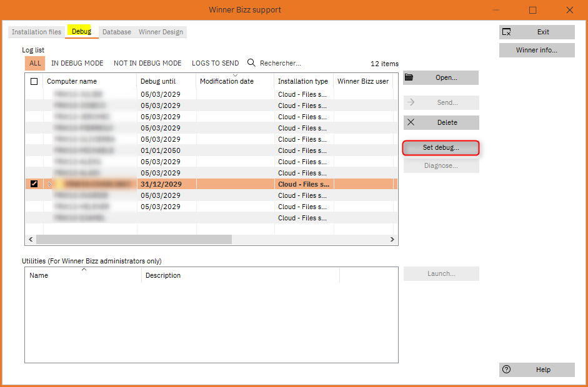The width and height of the screenshot is (588, 387).
Task: Sort by Installation type column
Action: click(304, 81)
